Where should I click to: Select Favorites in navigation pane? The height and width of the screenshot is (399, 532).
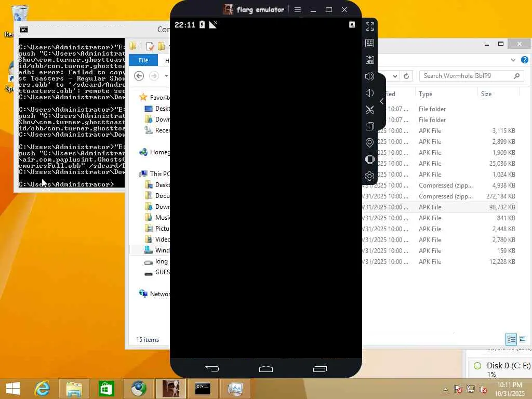(154, 97)
